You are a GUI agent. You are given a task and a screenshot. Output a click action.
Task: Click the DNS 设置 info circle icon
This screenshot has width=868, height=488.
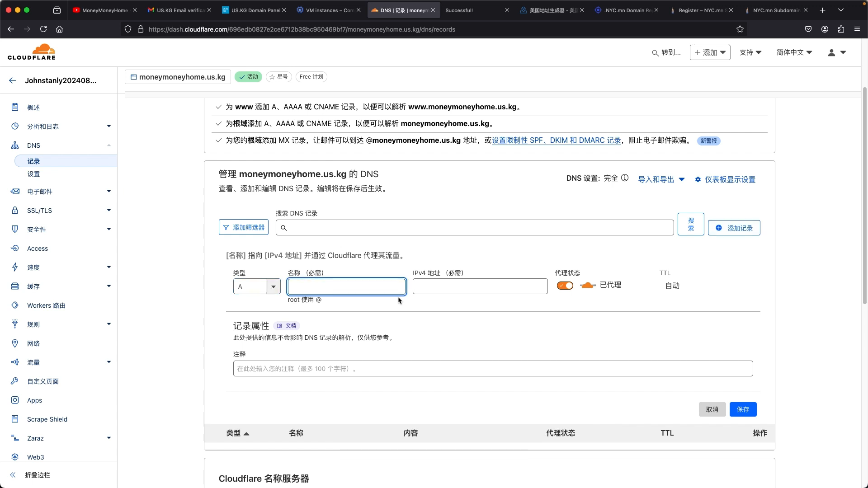pos(625,178)
